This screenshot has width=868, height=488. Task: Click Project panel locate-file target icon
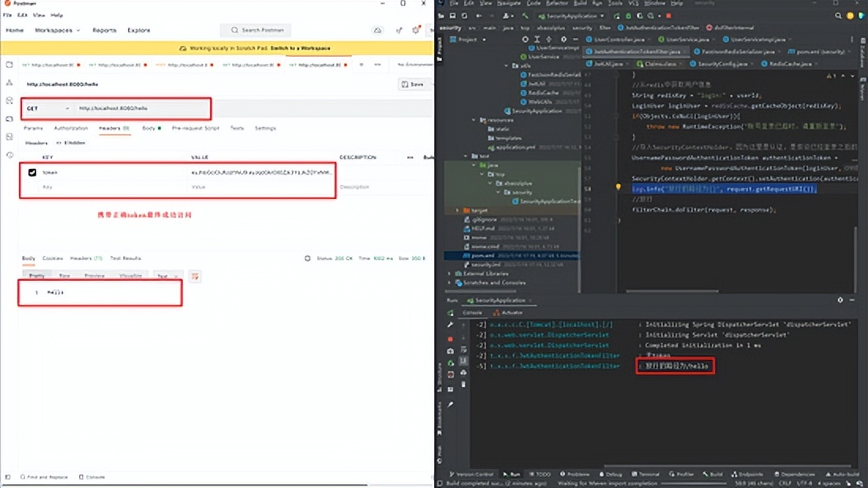click(525, 39)
